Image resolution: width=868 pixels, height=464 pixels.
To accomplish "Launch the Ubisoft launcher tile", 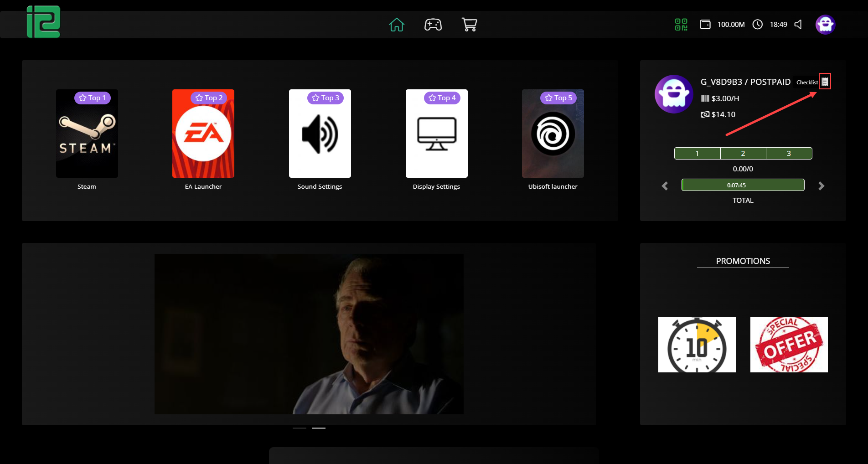I will tap(553, 134).
